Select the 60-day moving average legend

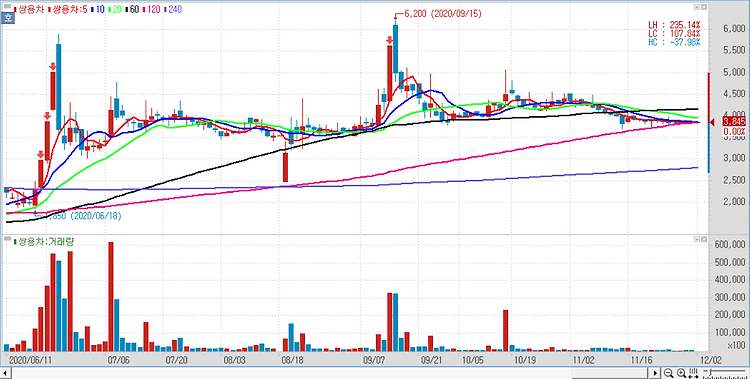click(x=131, y=9)
